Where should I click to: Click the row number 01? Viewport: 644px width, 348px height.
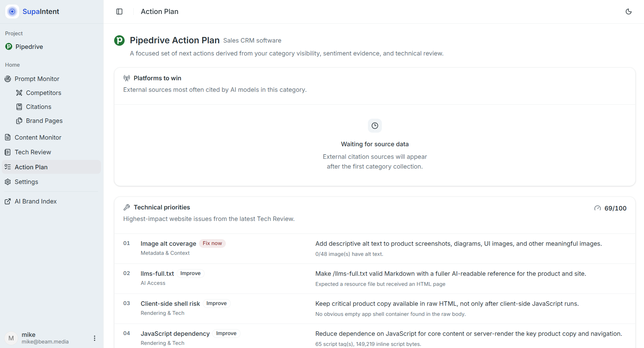click(x=126, y=243)
